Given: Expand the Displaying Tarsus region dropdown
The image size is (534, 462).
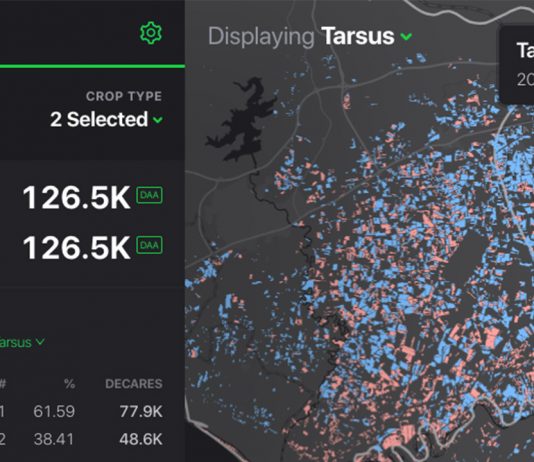Looking at the screenshot, I should tap(310, 36).
